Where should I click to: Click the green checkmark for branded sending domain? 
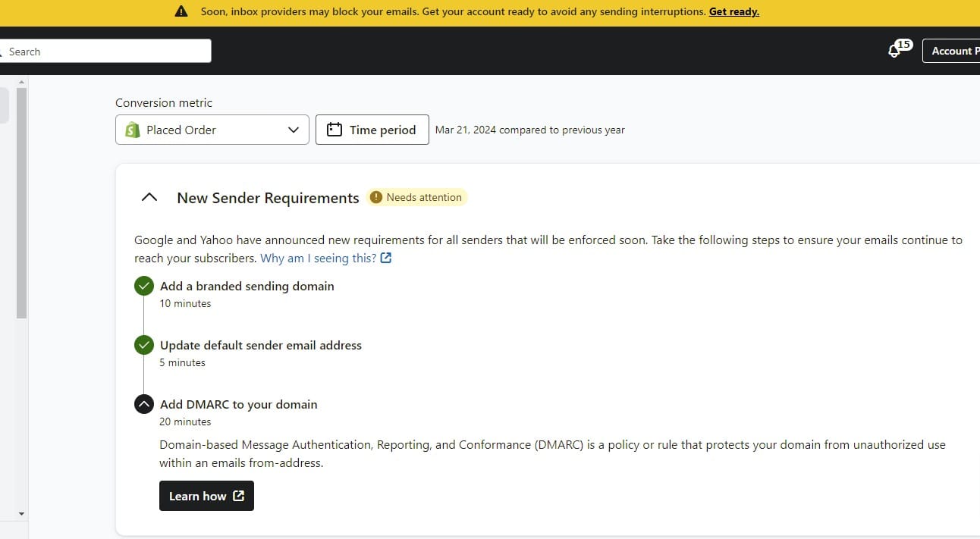[x=144, y=286]
